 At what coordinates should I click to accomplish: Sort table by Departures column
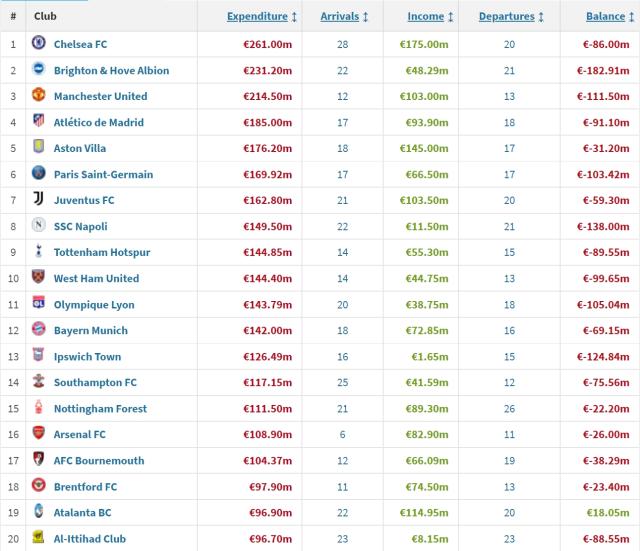pos(512,17)
